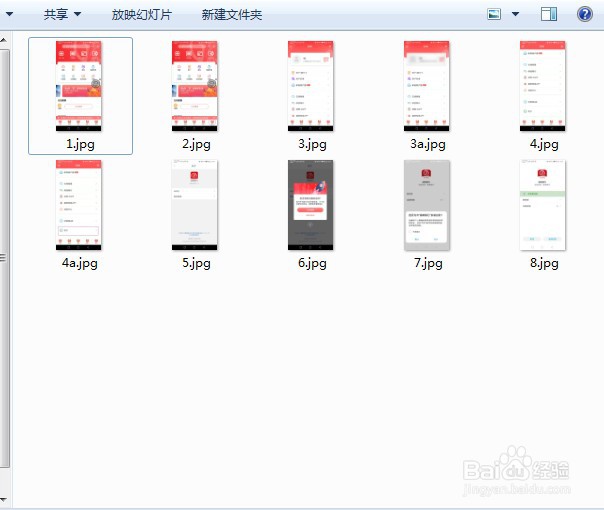Click the file name 8.jpg
The image size is (604, 510).
544,263
